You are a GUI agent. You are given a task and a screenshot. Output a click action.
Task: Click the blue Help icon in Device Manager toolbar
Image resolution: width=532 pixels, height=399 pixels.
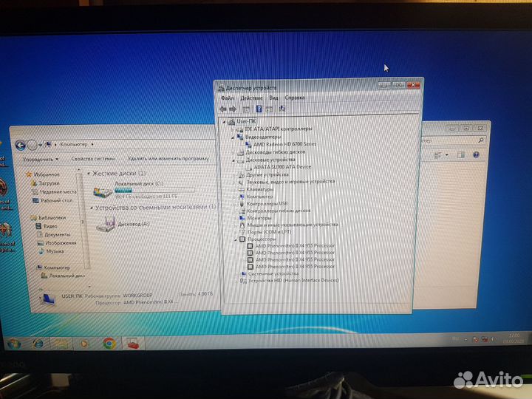pos(259,109)
